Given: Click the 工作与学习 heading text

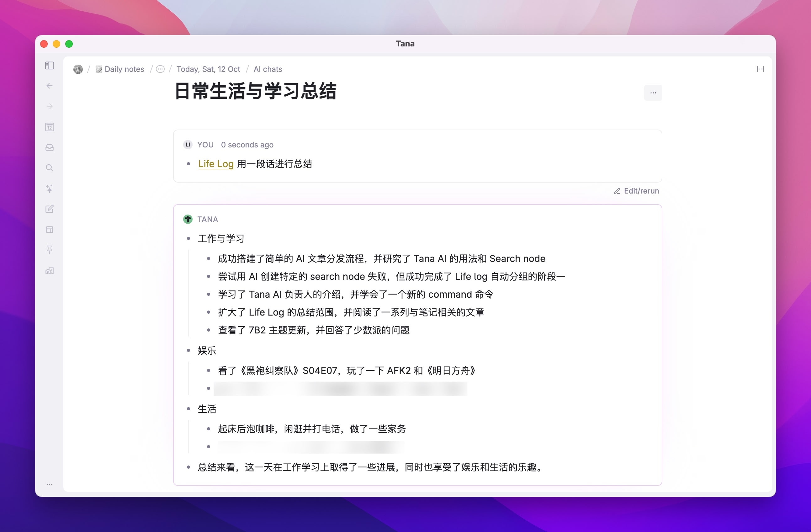Looking at the screenshot, I should coord(221,239).
